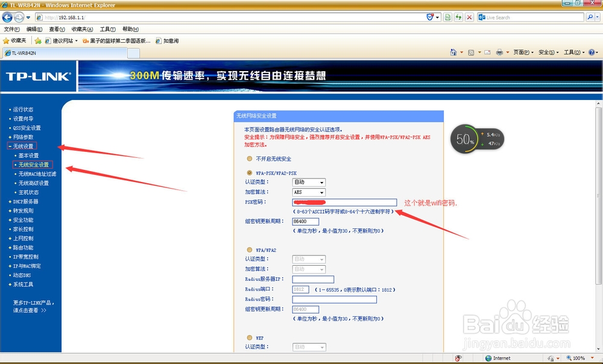Select the WPA-PSK/WPA2-PSK radio button
The height and width of the screenshot is (364, 603).
point(250,173)
